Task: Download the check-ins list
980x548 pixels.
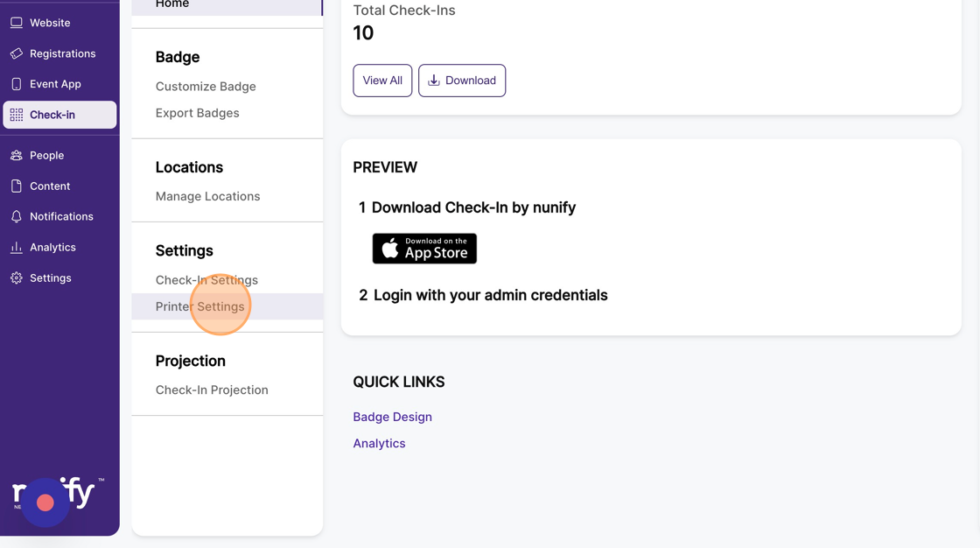Action: click(462, 81)
